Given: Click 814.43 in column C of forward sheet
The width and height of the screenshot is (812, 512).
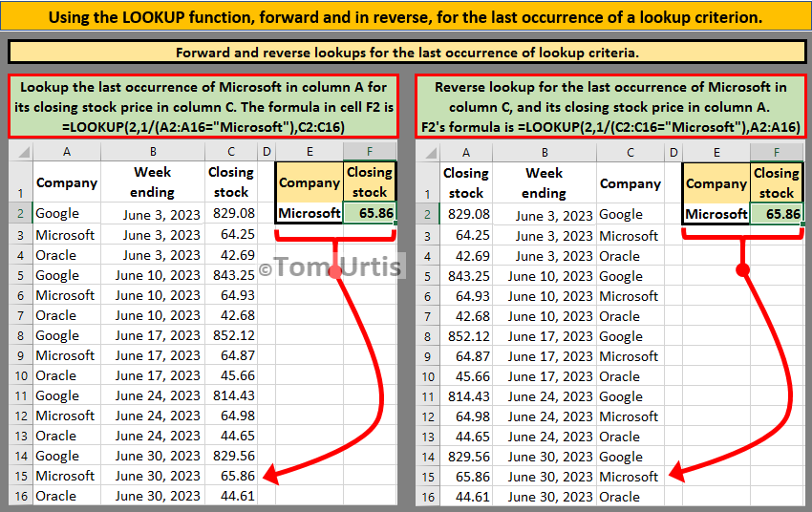Looking at the screenshot, I should [x=231, y=395].
